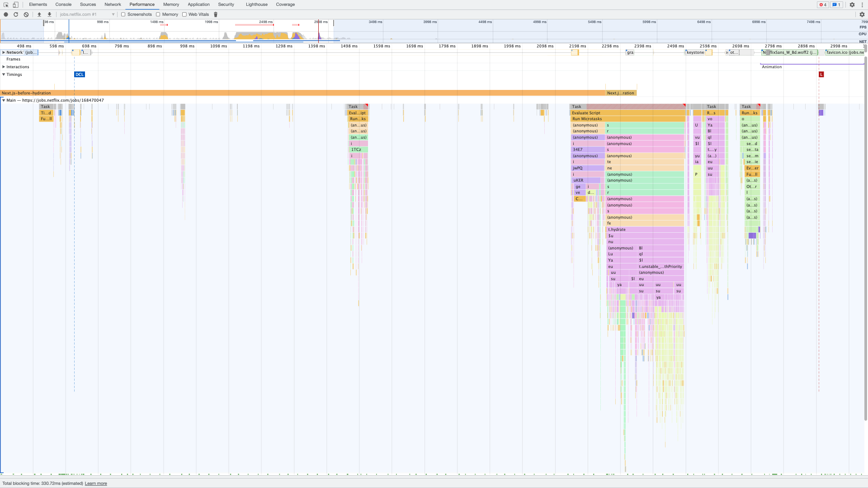868x488 pixels.
Task: Save the performance profile
Action: 49,14
